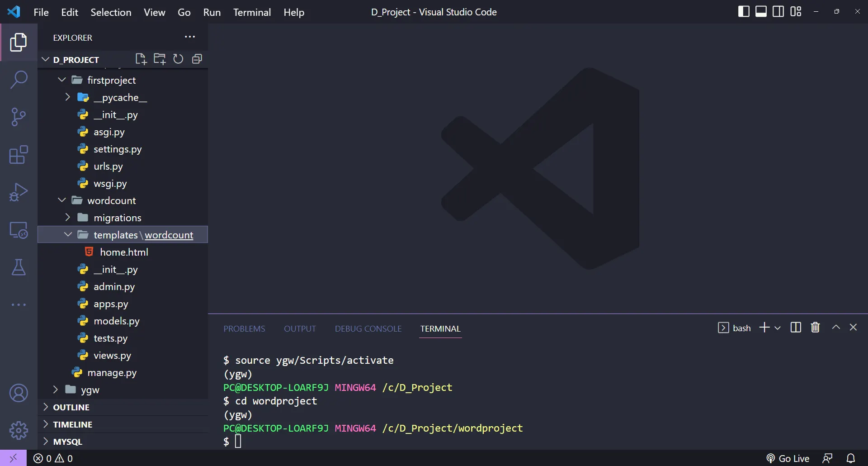Click the New File icon in Explorer
This screenshot has height=466, width=868.
(x=141, y=59)
